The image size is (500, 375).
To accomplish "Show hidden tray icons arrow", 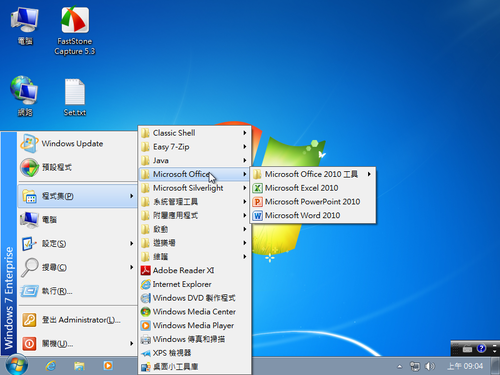I will click(400, 367).
